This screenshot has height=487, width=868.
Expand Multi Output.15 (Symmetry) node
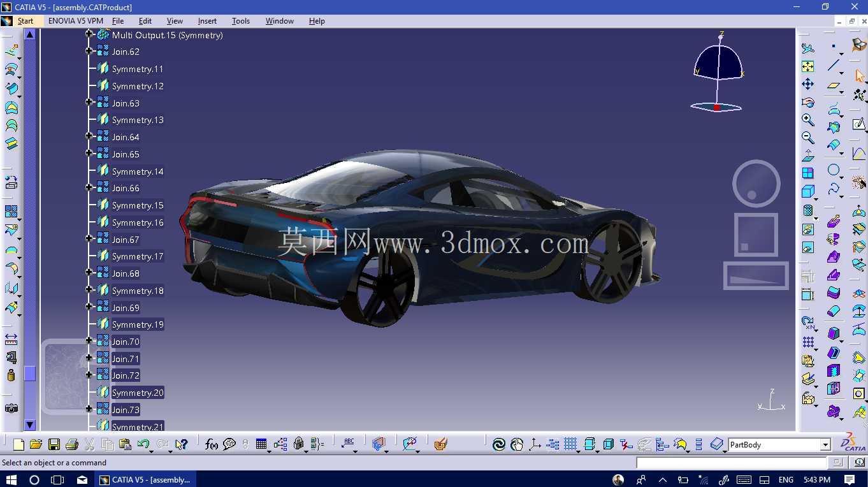pyautogui.click(x=89, y=34)
